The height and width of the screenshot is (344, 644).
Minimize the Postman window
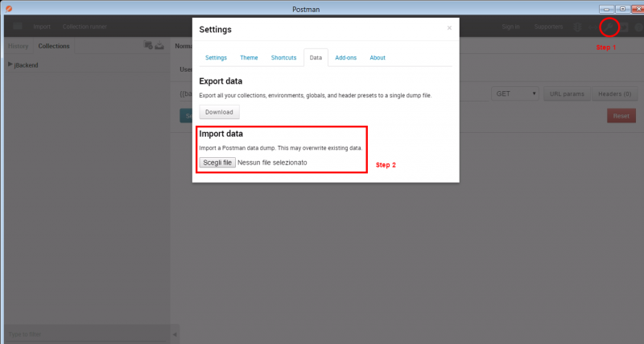[607, 9]
